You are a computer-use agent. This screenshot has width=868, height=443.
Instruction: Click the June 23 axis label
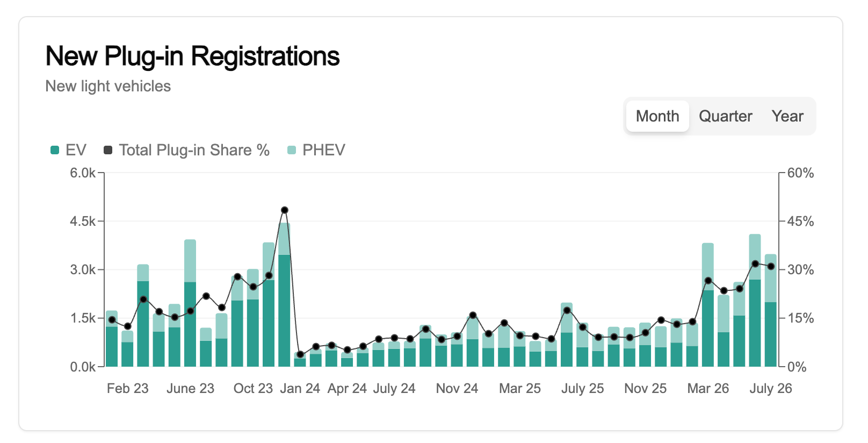pos(190,388)
